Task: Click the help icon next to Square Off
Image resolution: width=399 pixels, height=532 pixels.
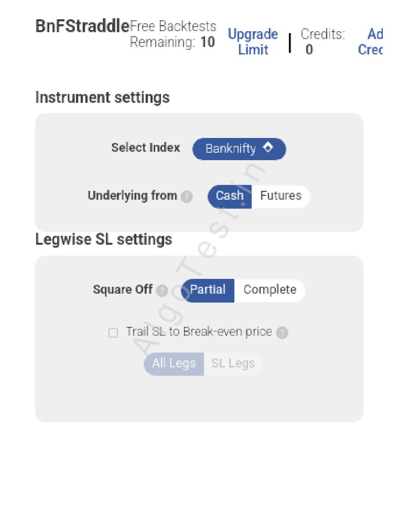Action: click(162, 290)
